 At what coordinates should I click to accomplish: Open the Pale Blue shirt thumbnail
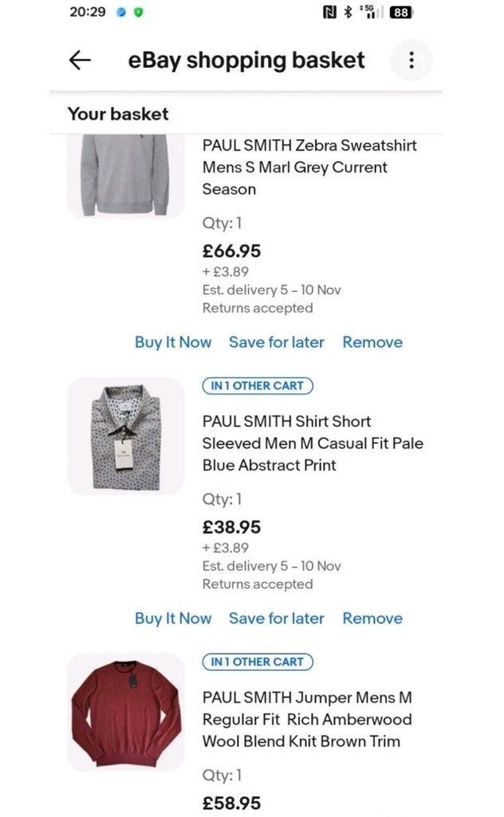[125, 436]
